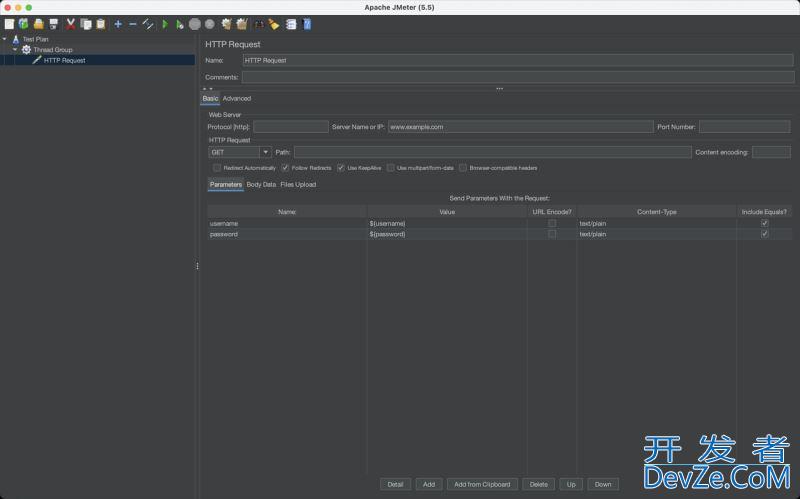Screen dimensions: 800x499
Task: Click the Detail button
Action: (x=395, y=484)
